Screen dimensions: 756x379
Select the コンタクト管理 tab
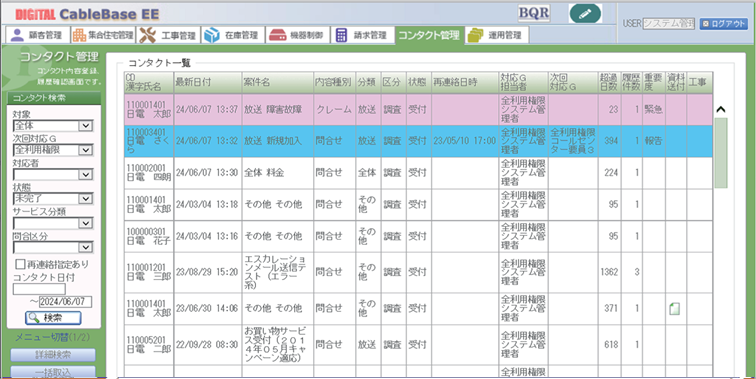point(430,35)
